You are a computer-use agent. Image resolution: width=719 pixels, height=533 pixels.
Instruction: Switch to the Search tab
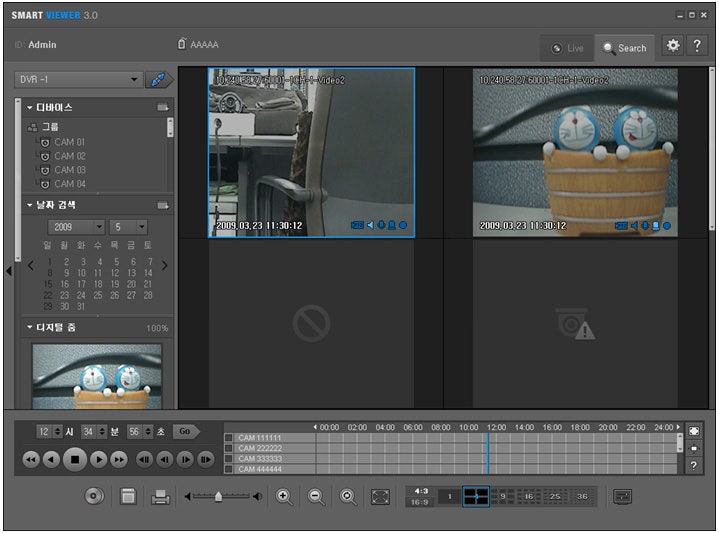point(624,48)
